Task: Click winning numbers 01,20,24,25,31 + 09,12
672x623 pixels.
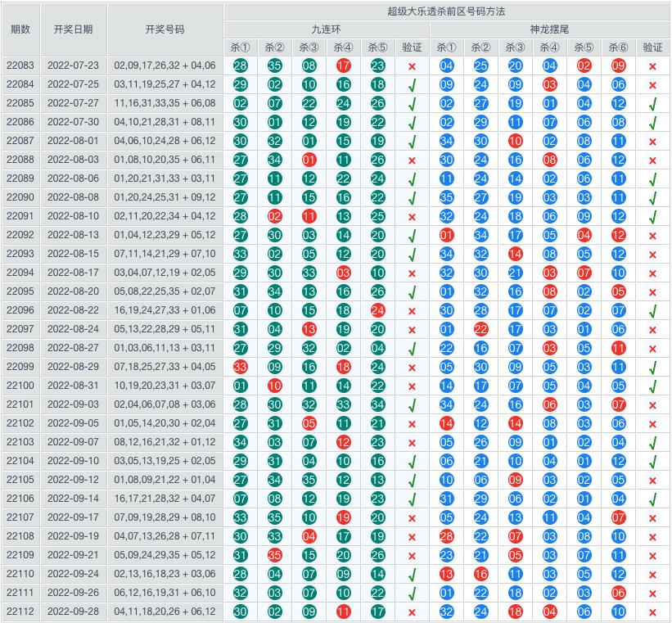Action: [165, 197]
